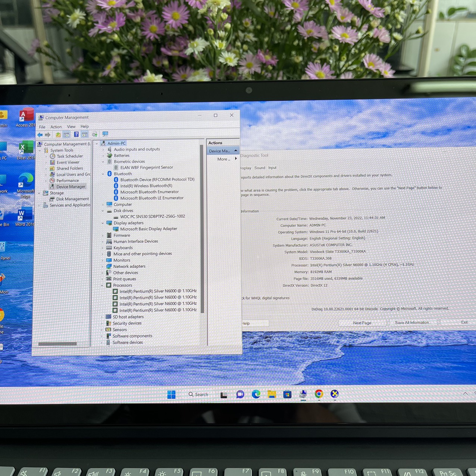The width and height of the screenshot is (476, 476).
Task: Open the Chat app on the taskbar
Action: coord(240,394)
